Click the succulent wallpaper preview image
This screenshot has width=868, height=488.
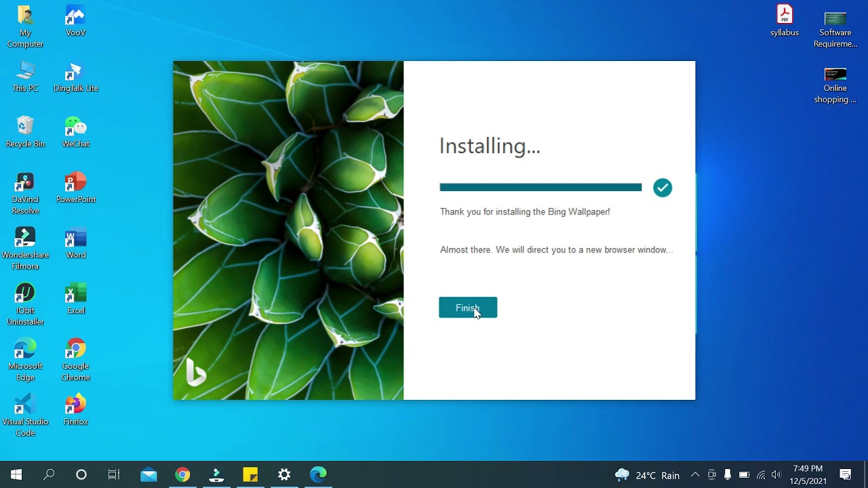click(x=288, y=230)
